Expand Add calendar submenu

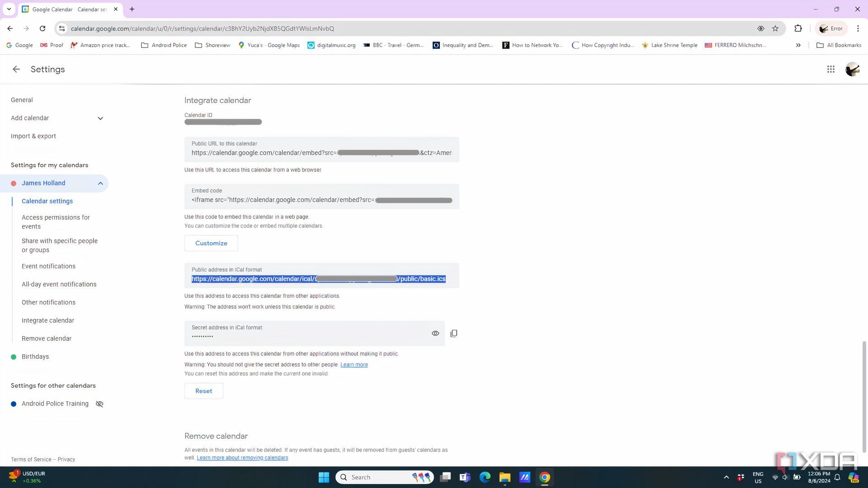pos(100,118)
